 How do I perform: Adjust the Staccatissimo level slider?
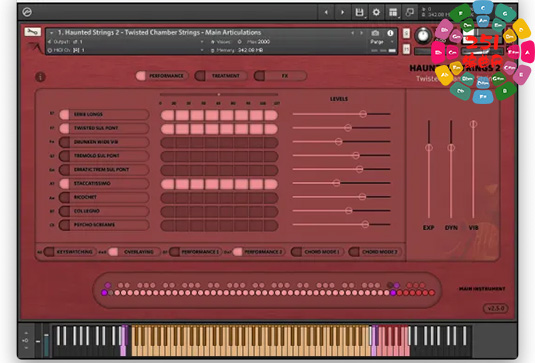tap(336, 183)
